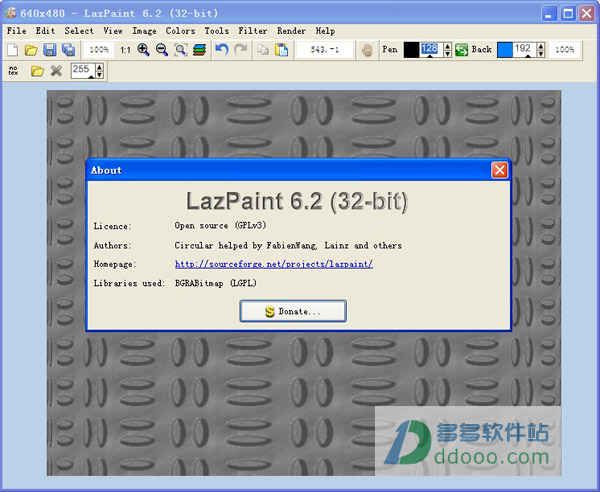Open the Image menu

[x=144, y=31]
